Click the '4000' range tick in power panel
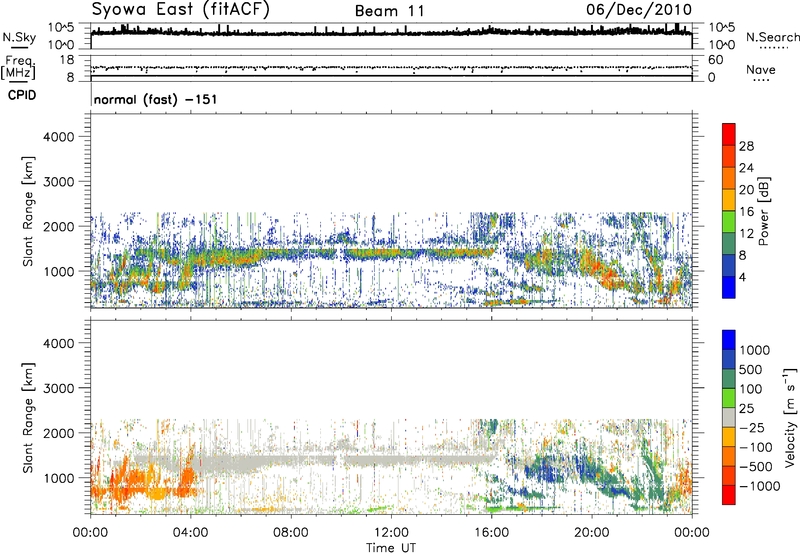 click(x=59, y=137)
